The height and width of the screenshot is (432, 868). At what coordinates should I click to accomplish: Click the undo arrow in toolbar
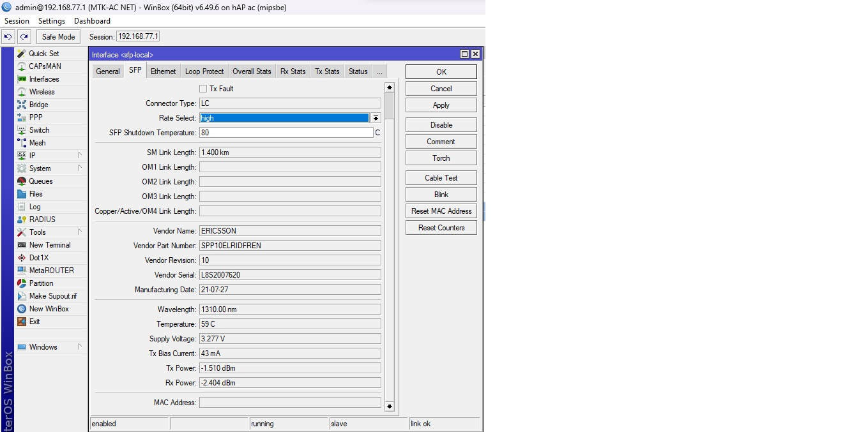(8, 37)
